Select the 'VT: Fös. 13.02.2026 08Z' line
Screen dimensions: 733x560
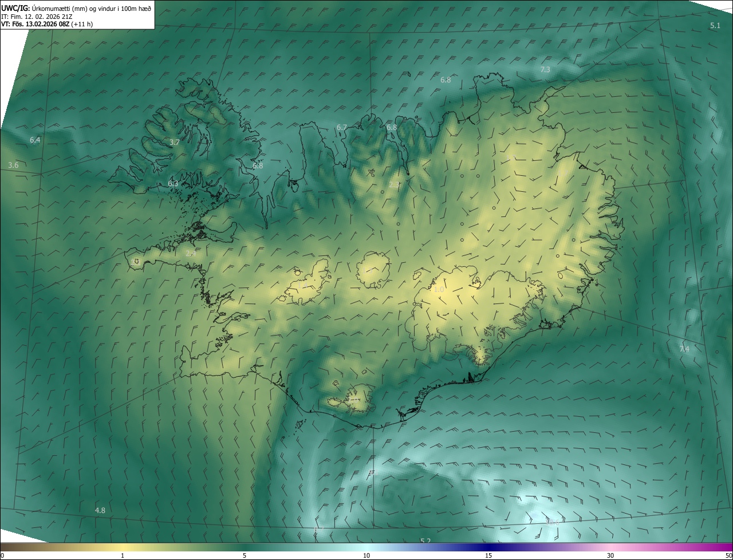click(47, 24)
